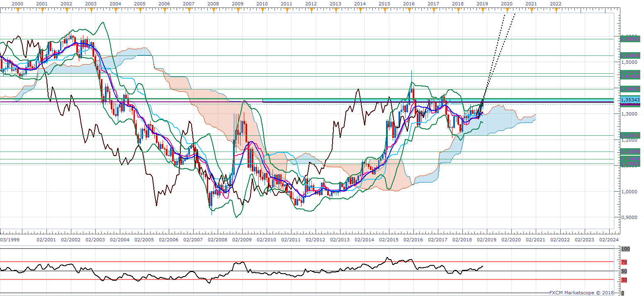Click the 1,15296 price level label
The image size is (644, 296).
pyautogui.click(x=630, y=152)
